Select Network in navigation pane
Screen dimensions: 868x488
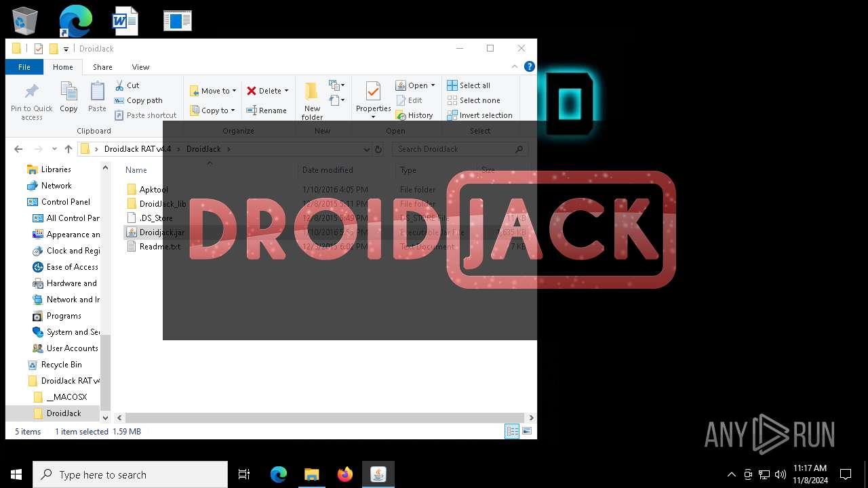pos(56,186)
